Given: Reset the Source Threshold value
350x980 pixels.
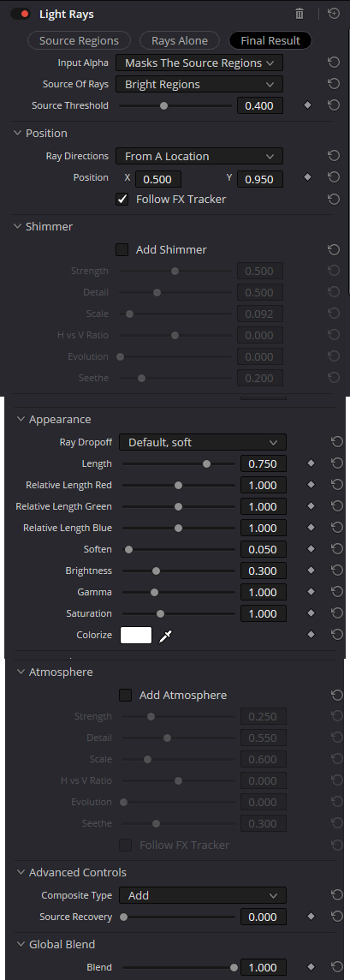Looking at the screenshot, I should pyautogui.click(x=334, y=105).
